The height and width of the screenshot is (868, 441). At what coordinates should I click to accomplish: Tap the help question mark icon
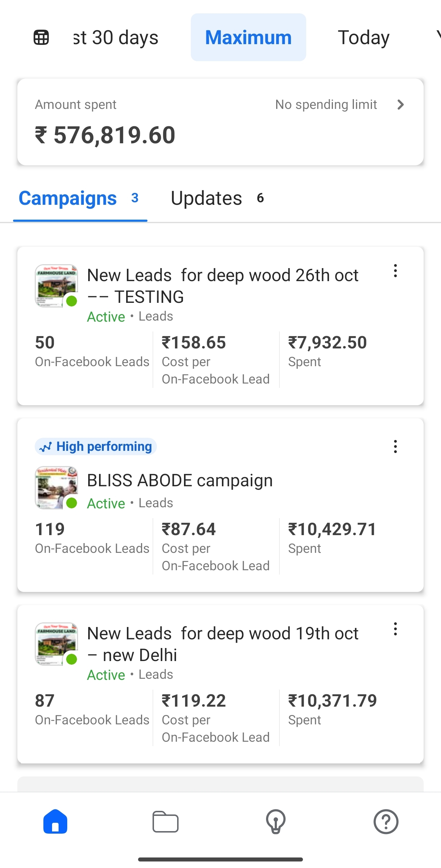[x=386, y=822]
